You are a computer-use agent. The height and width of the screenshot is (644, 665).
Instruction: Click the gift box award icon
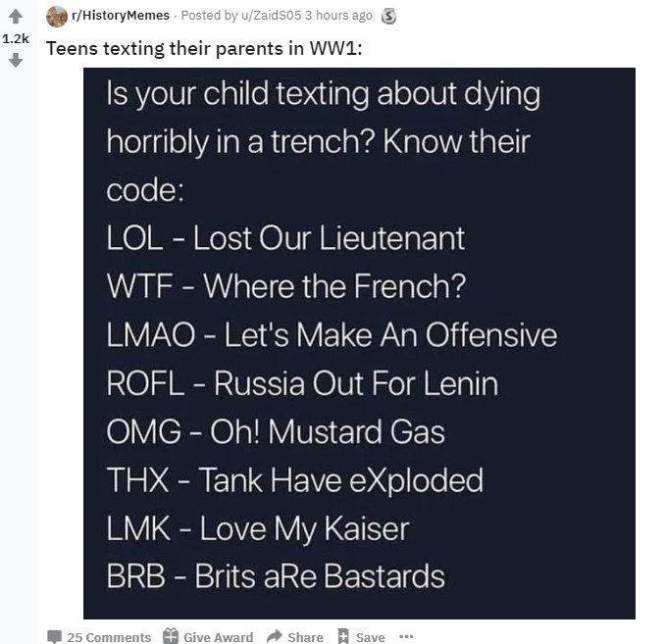pyautogui.click(x=171, y=635)
